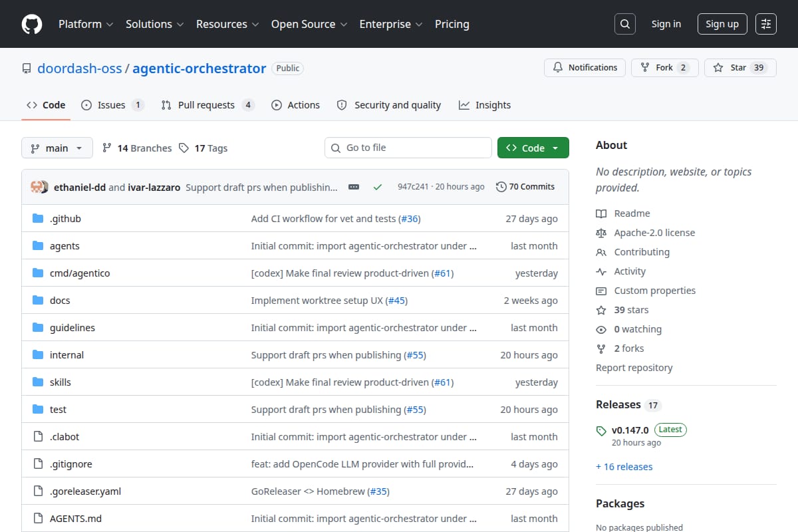Click the cmd/agentico folder icon

38,273
